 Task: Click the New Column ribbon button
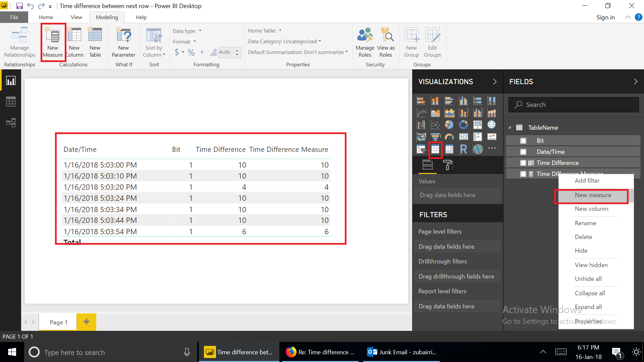[x=74, y=42]
